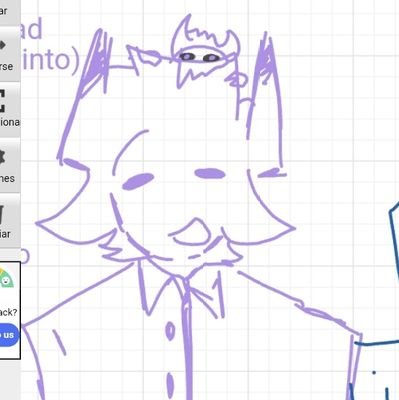Click the green feedback mascot icon
The height and width of the screenshot is (400, 399).
pos(6,278)
